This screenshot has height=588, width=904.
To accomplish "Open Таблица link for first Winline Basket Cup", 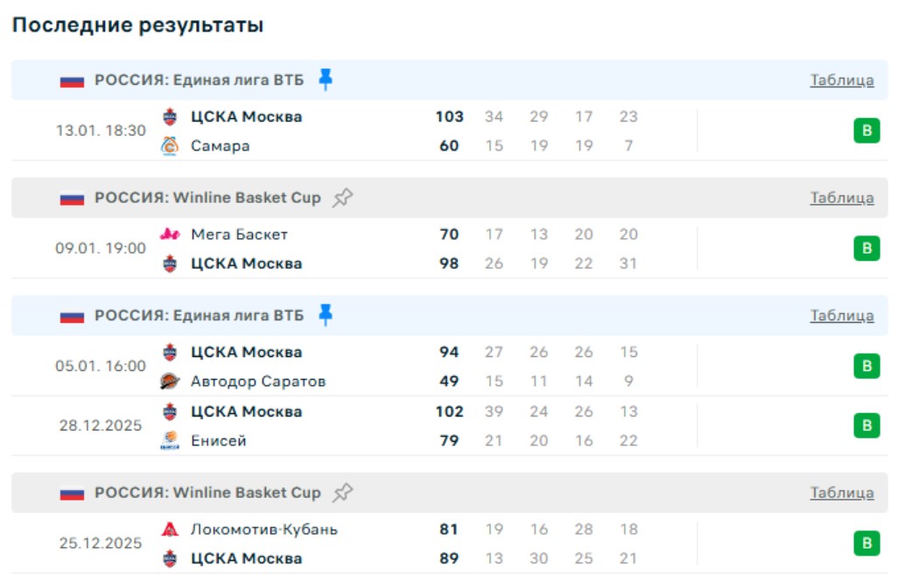I will [841, 198].
